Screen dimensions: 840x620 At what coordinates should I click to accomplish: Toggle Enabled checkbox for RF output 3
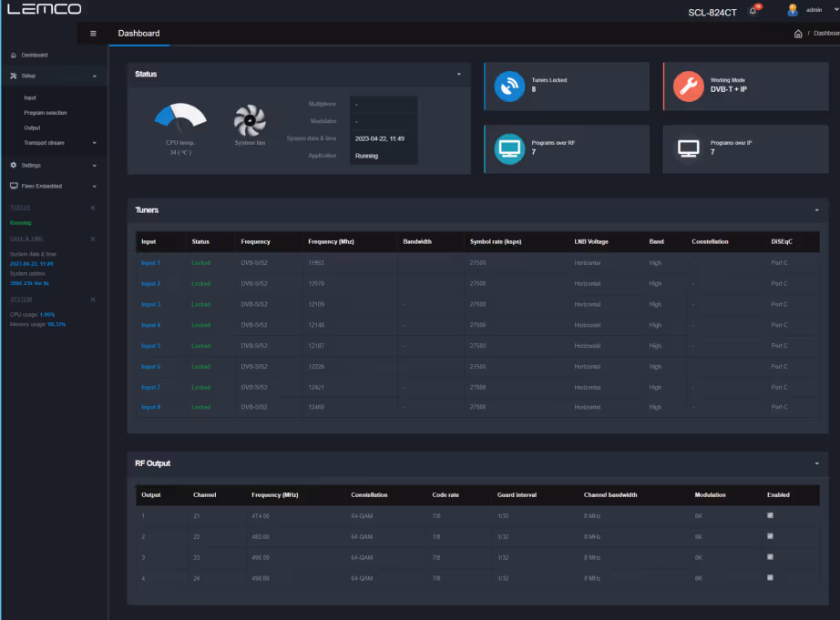770,557
